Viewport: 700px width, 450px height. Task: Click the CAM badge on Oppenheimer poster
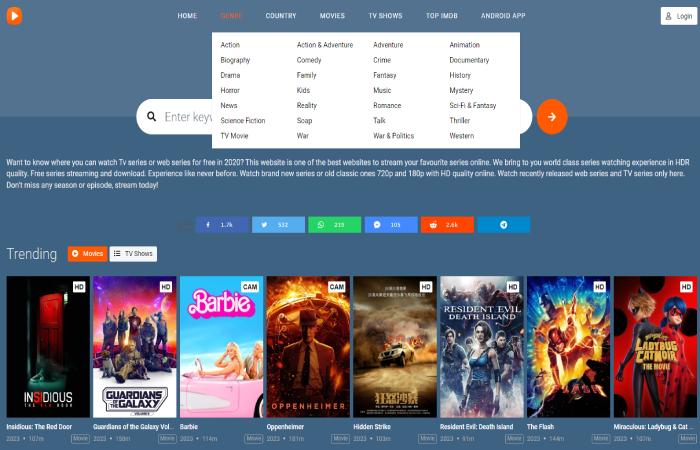pos(337,287)
